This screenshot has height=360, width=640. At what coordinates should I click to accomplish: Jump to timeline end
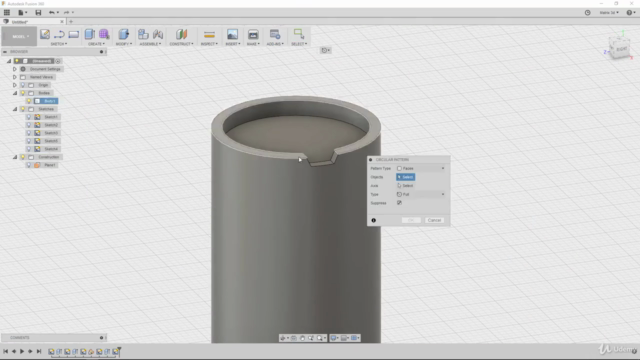click(x=39, y=351)
